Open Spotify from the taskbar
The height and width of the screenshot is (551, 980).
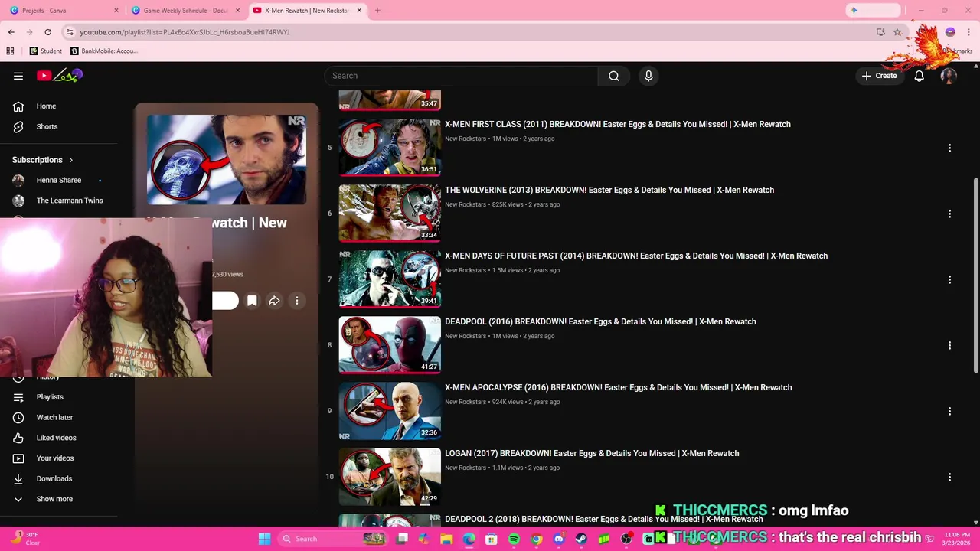(x=514, y=539)
